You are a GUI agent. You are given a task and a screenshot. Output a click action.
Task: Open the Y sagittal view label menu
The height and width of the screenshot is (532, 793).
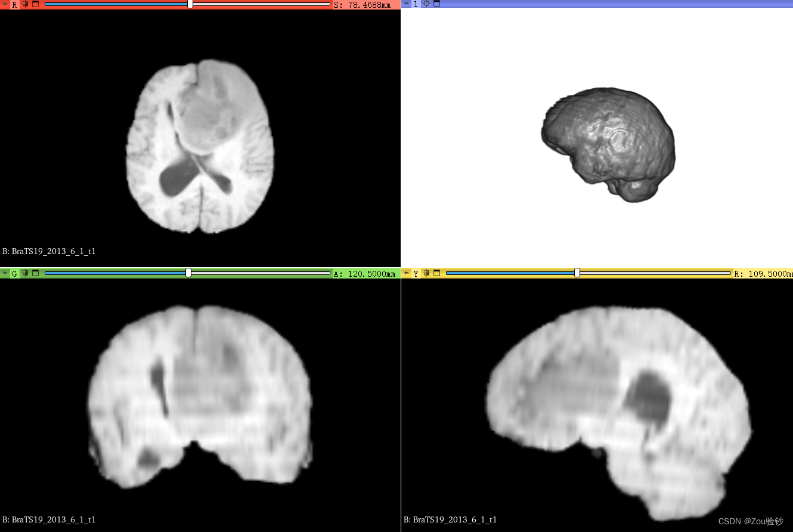tap(416, 273)
